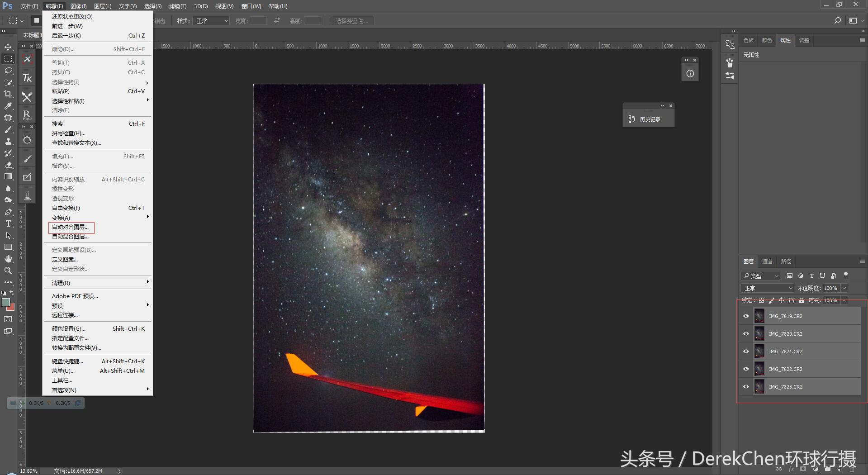
Task: Select the Zoom tool
Action: [x=8, y=271]
